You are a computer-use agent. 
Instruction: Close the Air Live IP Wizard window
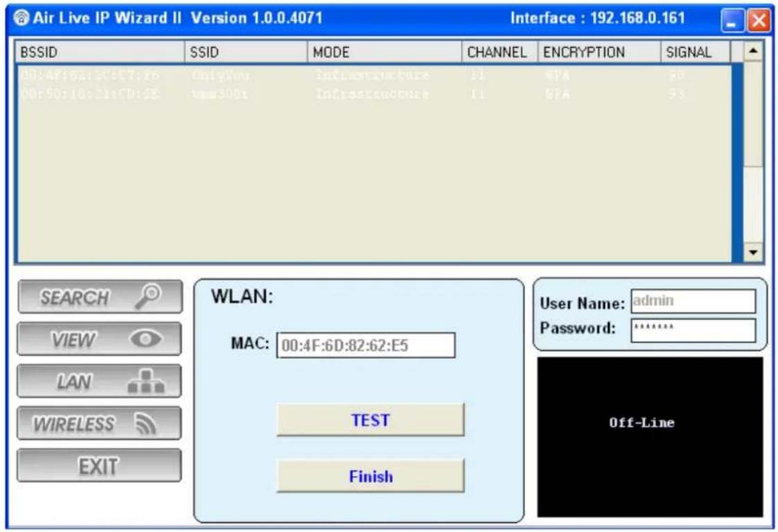point(759,21)
